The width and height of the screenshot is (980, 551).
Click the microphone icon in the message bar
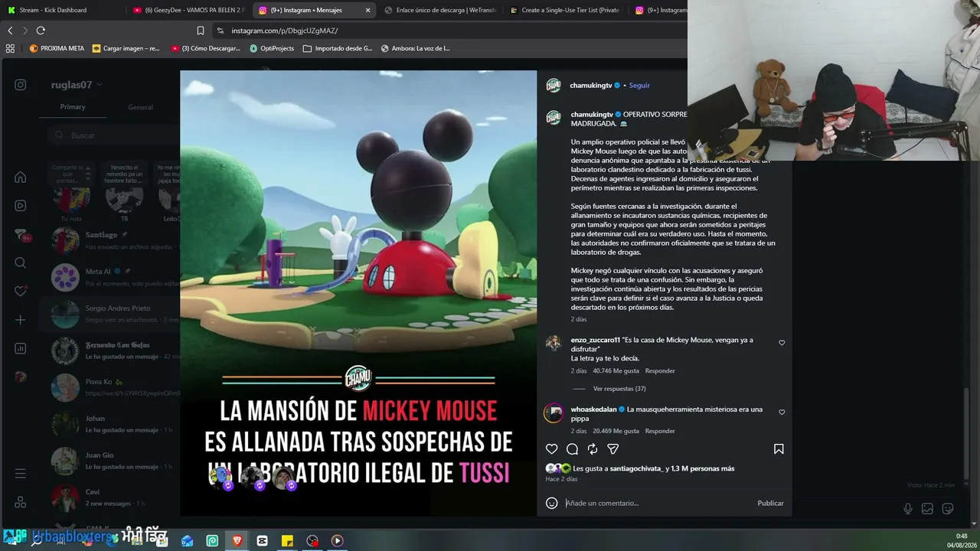click(x=908, y=509)
